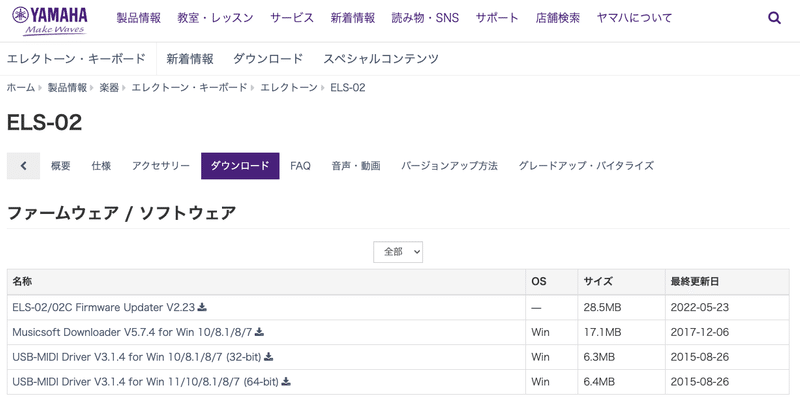Click the left chevron beside the 概要 tab
Image resolution: width=800 pixels, height=407 pixels.
coord(23,166)
